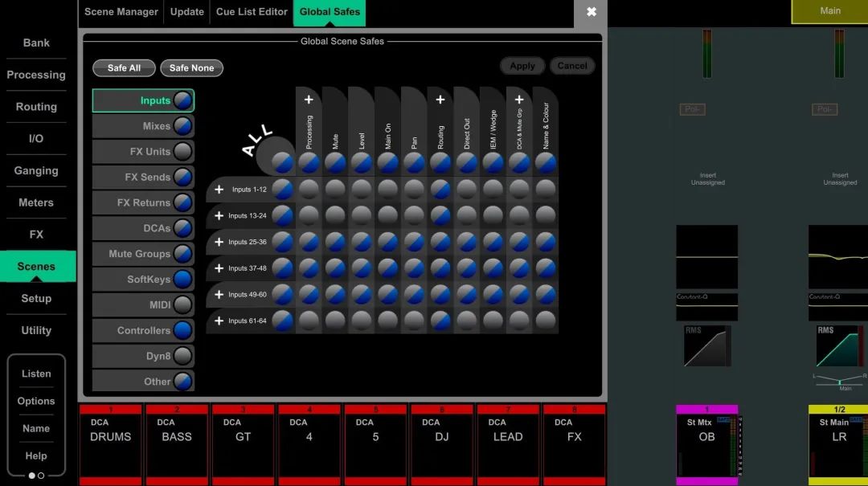This screenshot has height=486, width=868.
Task: Click the RMS compressor graph on LR
Action: [x=836, y=346]
